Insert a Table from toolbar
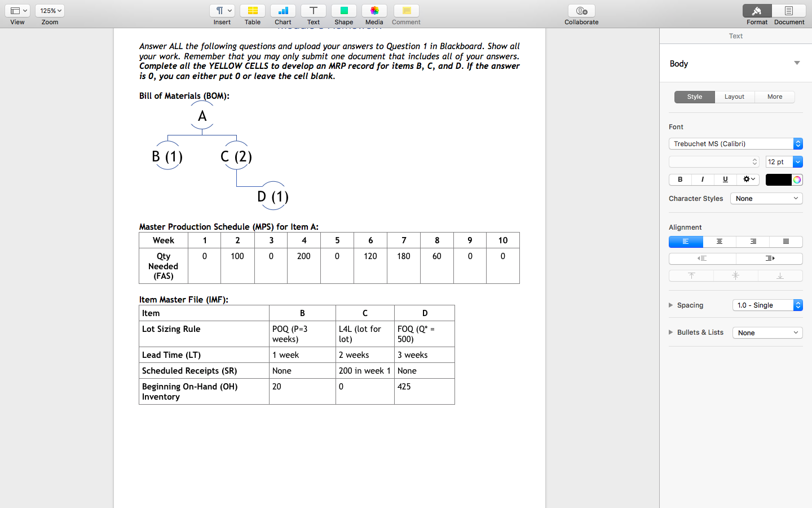812x508 pixels. pyautogui.click(x=253, y=11)
